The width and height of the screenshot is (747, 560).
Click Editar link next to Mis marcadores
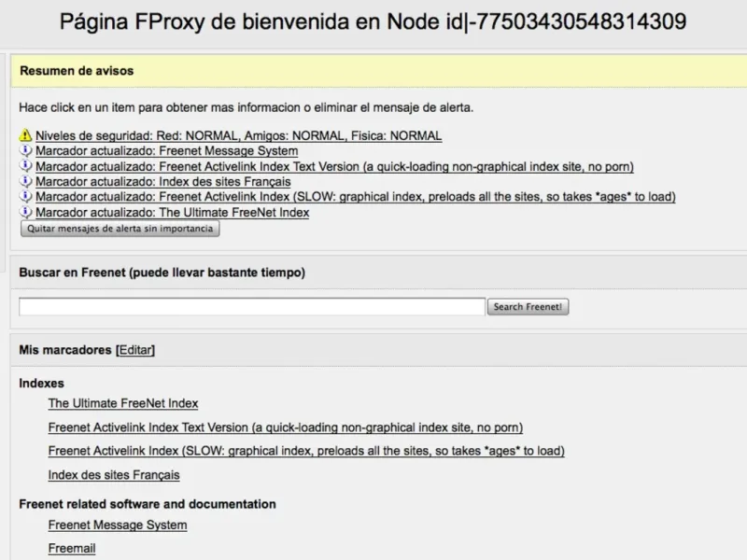135,350
